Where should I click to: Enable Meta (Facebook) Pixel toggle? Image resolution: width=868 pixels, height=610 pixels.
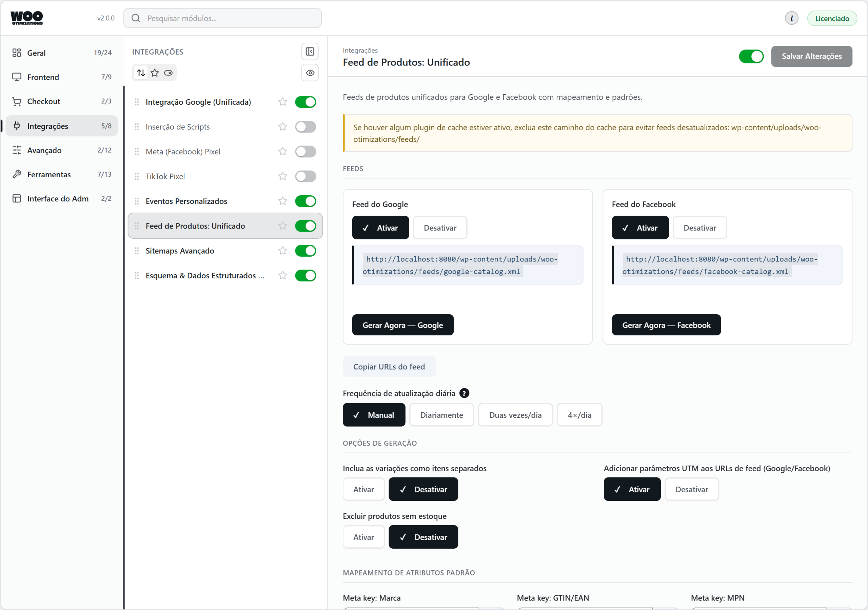(x=305, y=152)
